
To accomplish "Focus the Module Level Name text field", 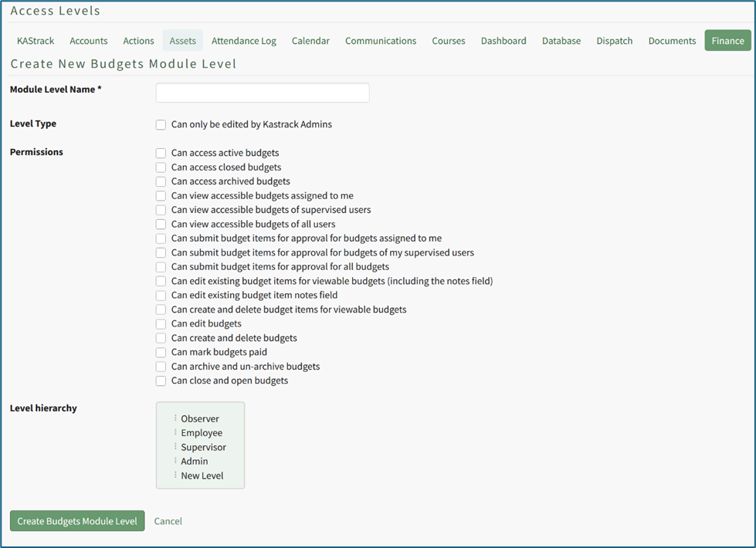I will pos(263,93).
